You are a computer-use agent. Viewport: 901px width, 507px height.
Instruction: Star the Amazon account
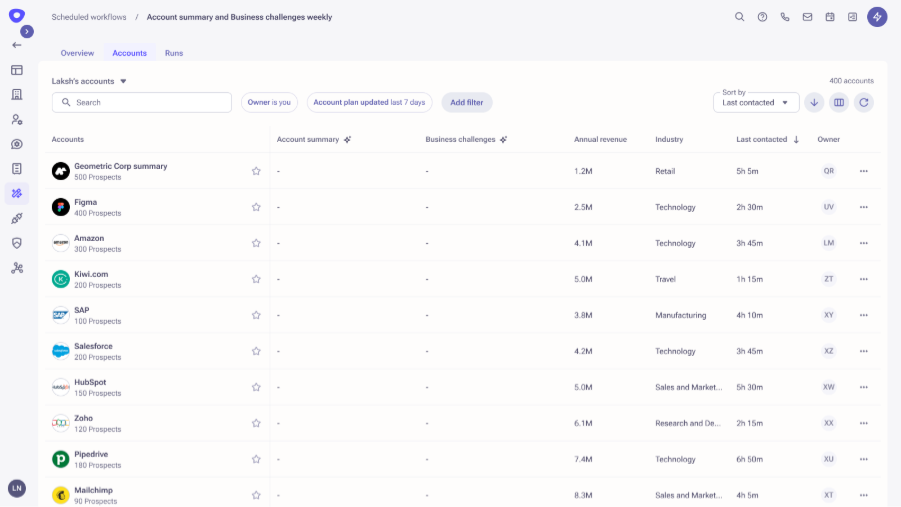pos(256,243)
